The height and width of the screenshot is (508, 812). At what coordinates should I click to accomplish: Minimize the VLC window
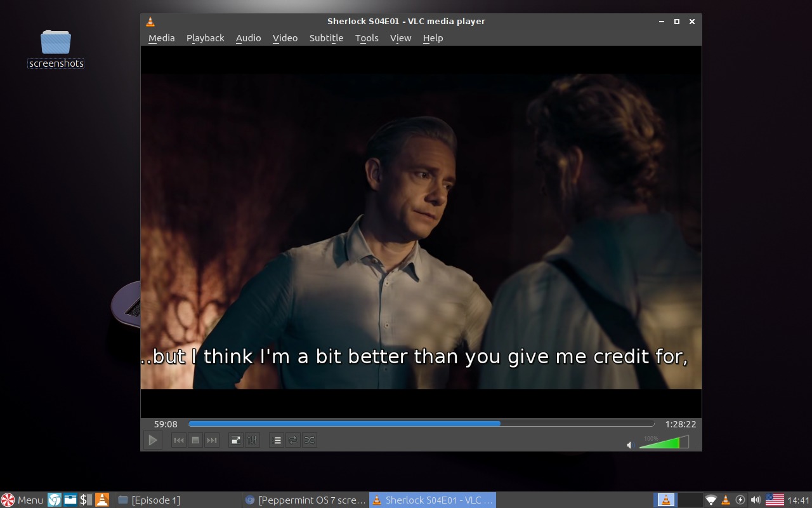pos(662,22)
